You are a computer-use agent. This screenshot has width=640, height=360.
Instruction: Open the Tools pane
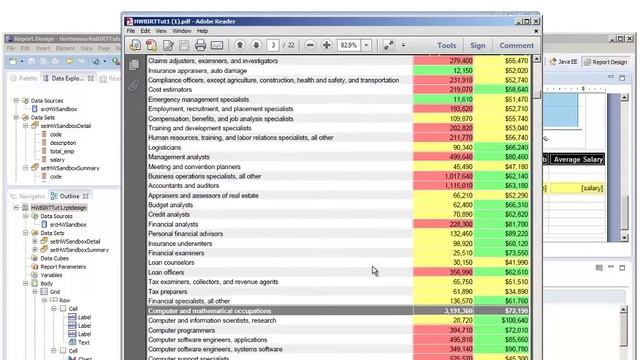click(447, 45)
